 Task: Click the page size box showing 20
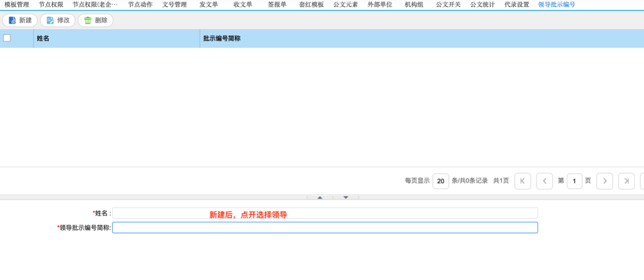tap(440, 181)
